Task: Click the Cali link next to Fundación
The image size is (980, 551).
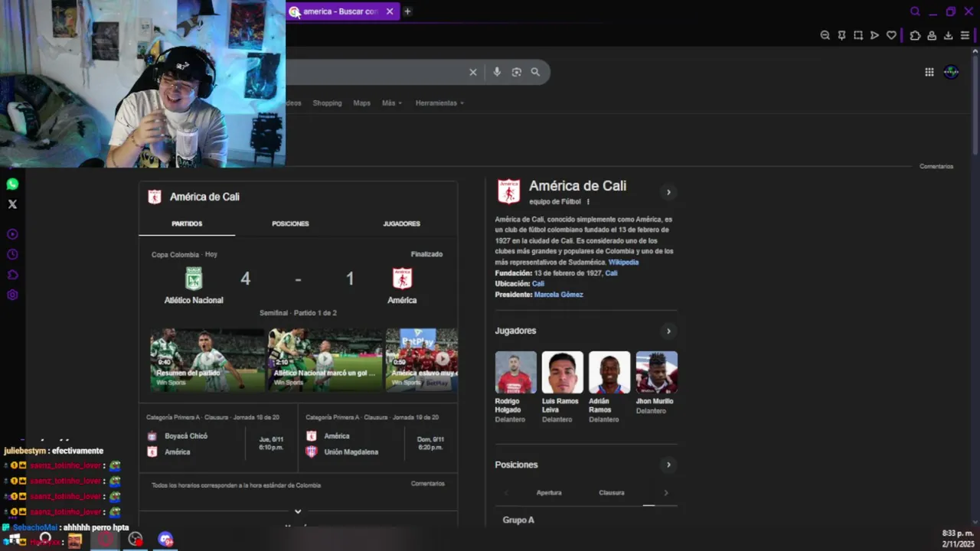Action: click(611, 273)
